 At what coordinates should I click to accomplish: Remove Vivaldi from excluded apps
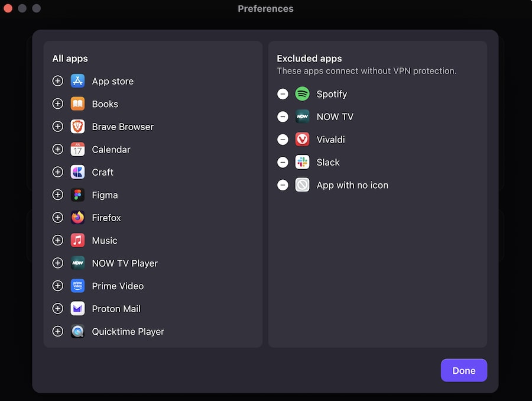coord(283,140)
